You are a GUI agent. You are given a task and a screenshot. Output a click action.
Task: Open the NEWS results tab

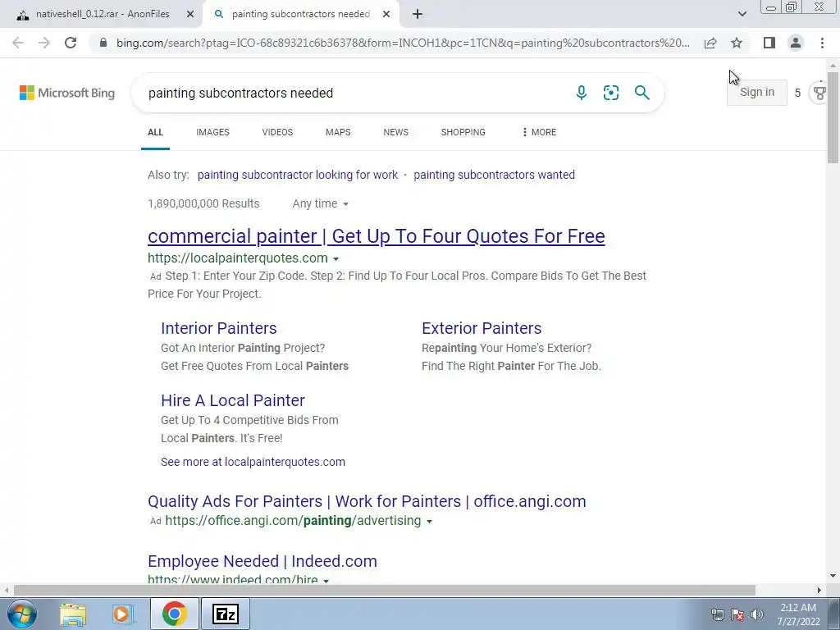[396, 132]
